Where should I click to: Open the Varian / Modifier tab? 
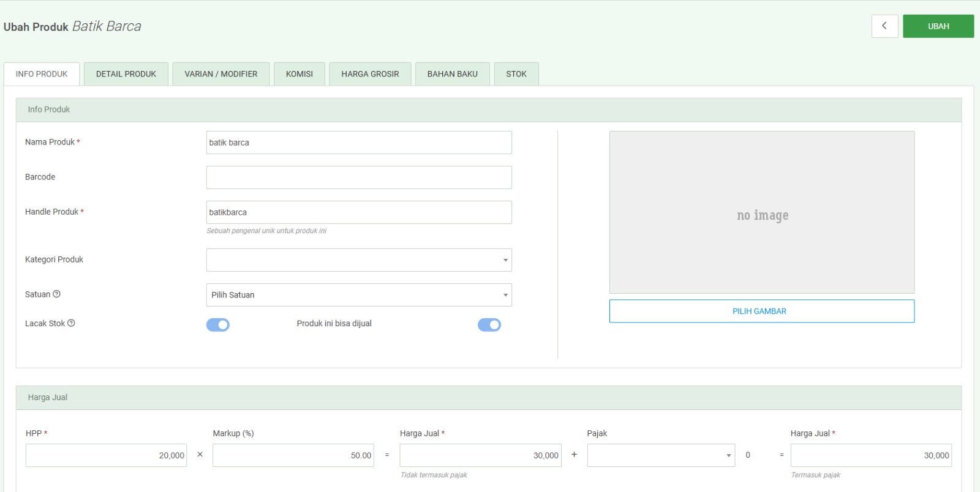[221, 74]
